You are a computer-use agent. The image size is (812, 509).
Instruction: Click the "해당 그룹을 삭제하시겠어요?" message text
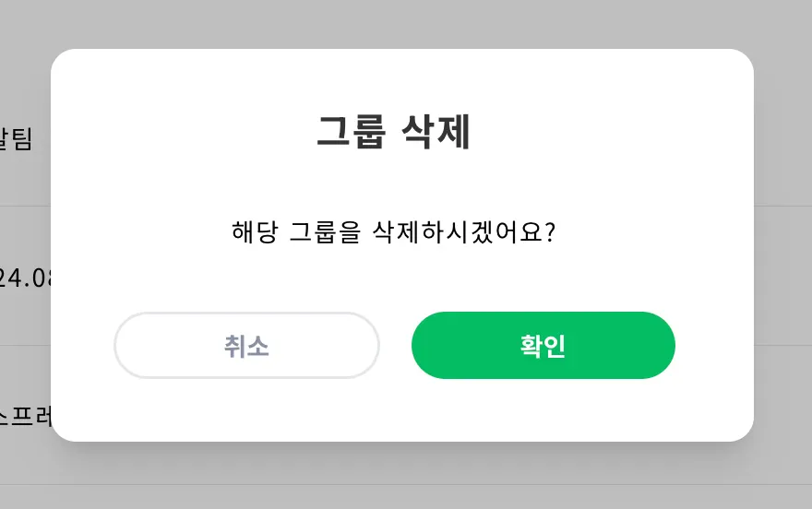pyautogui.click(x=393, y=231)
